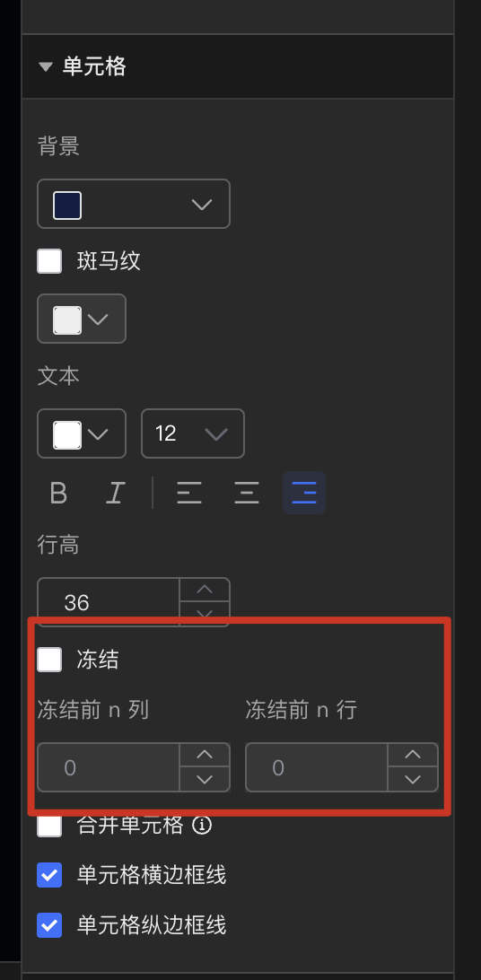Uncheck 单元格纵边框线 option
The image size is (481, 980).
(x=49, y=925)
